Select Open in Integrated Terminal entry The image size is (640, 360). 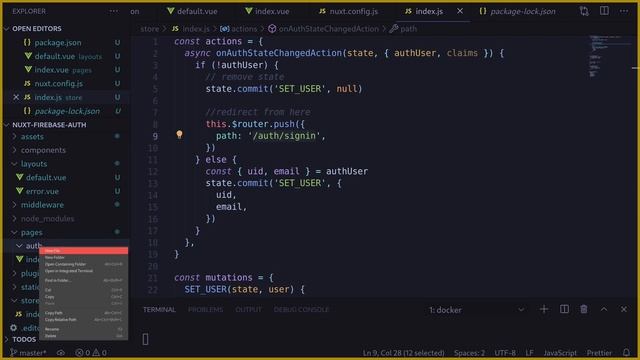[83, 271]
